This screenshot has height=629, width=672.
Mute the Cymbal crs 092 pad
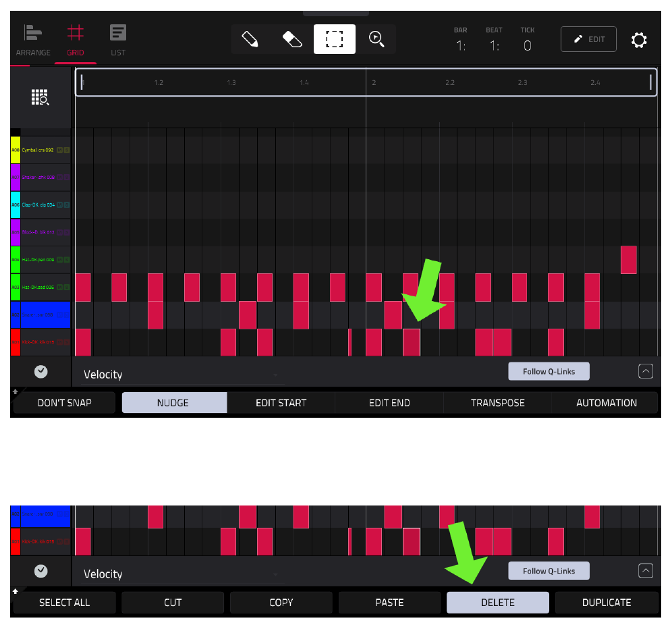[x=59, y=150]
